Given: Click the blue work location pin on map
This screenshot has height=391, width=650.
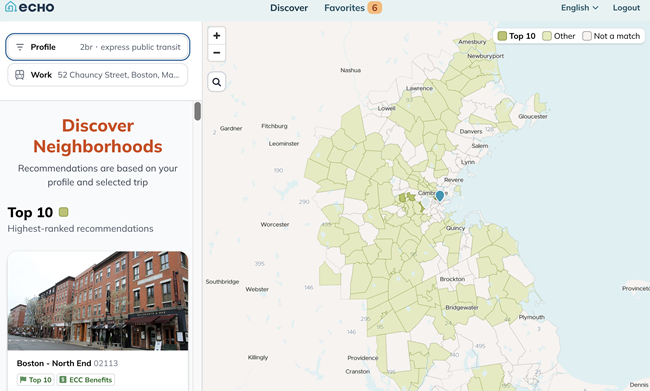Looking at the screenshot, I should 439,196.
